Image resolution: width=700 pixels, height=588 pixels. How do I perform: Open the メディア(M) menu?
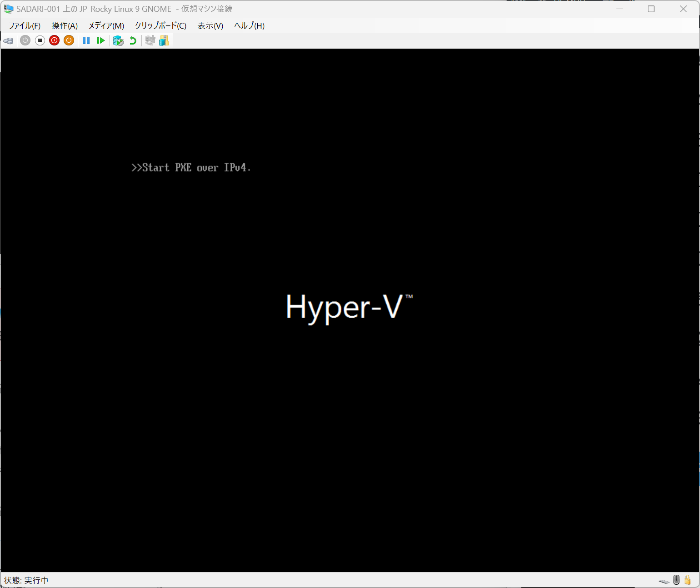click(x=106, y=26)
